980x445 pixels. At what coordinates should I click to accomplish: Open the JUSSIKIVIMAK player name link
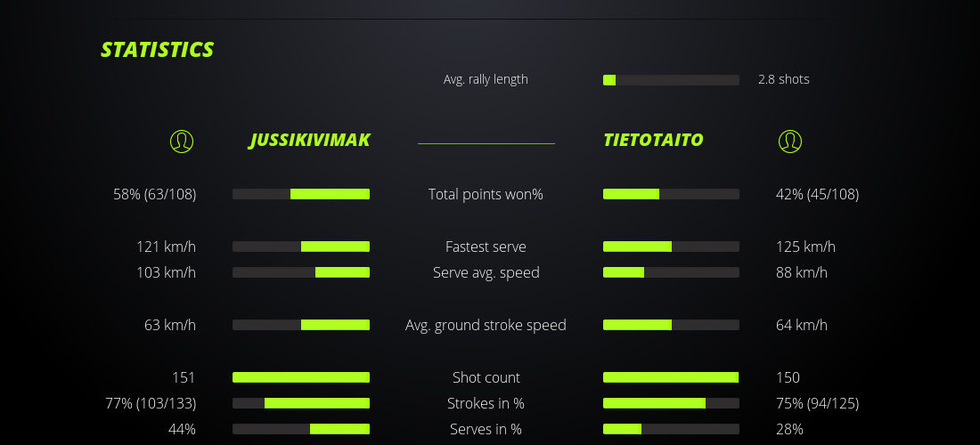pyautogui.click(x=309, y=141)
